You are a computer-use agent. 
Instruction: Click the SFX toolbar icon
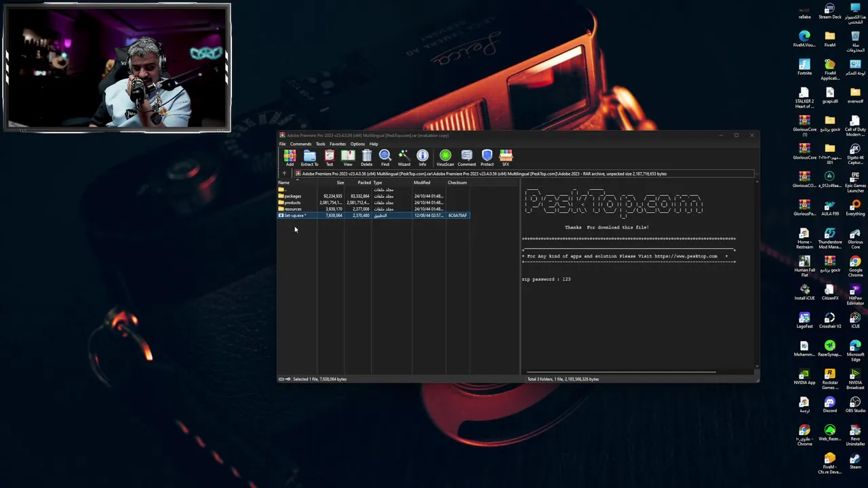click(x=506, y=158)
